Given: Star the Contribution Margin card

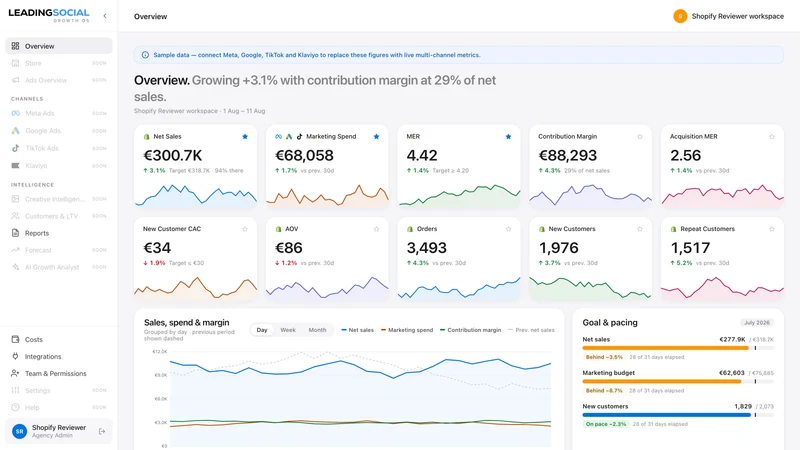Looking at the screenshot, I should click(x=640, y=136).
